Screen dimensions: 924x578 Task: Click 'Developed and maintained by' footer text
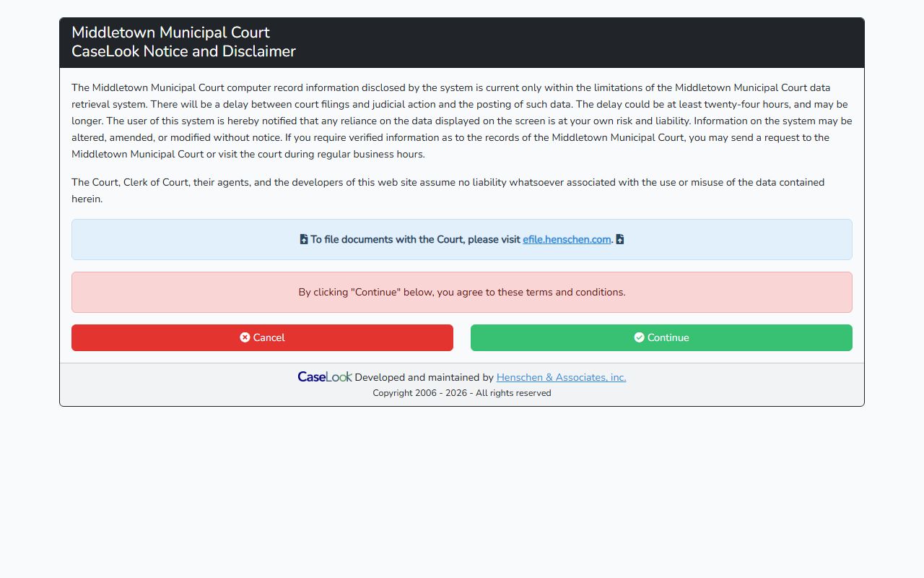pyautogui.click(x=424, y=377)
